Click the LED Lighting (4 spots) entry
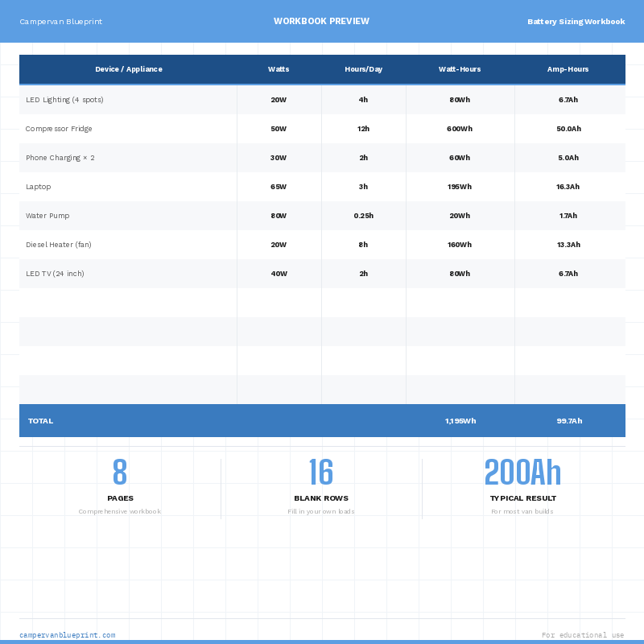The image size is (644, 644). [x=64, y=100]
